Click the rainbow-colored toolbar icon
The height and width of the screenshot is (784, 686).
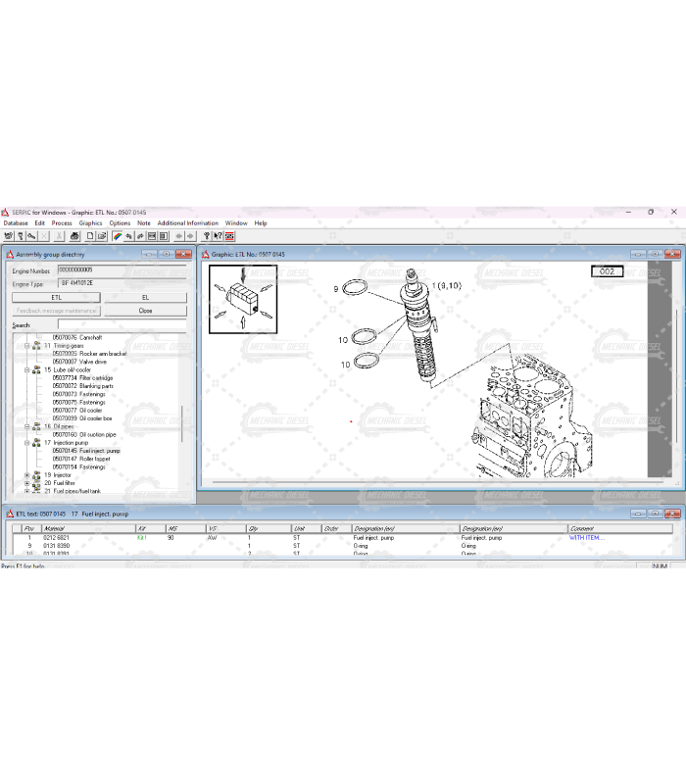[117, 235]
